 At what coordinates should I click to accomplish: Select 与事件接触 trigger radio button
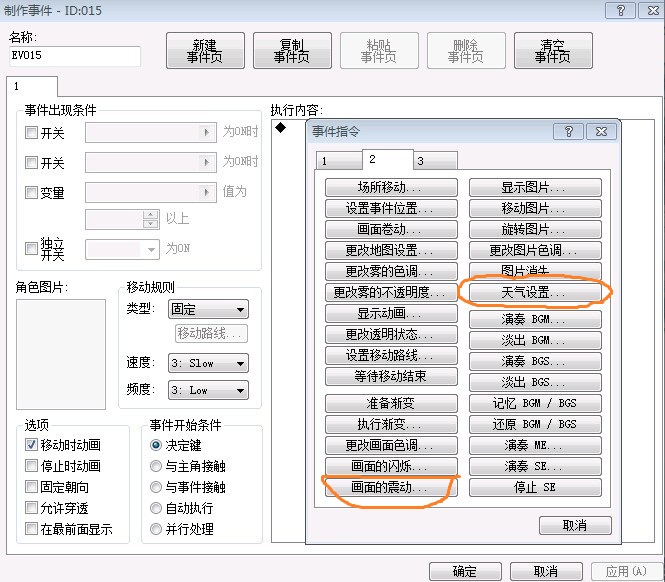156,487
